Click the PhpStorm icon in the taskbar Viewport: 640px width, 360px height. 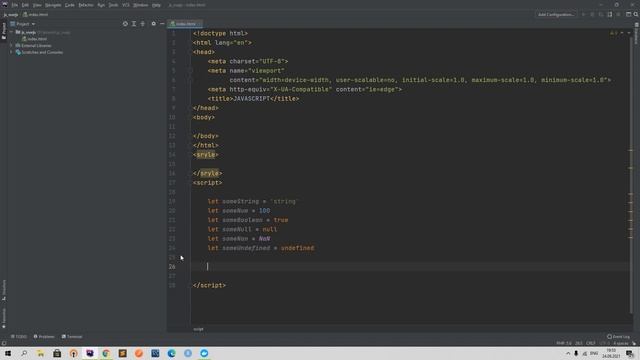[x=90, y=353]
